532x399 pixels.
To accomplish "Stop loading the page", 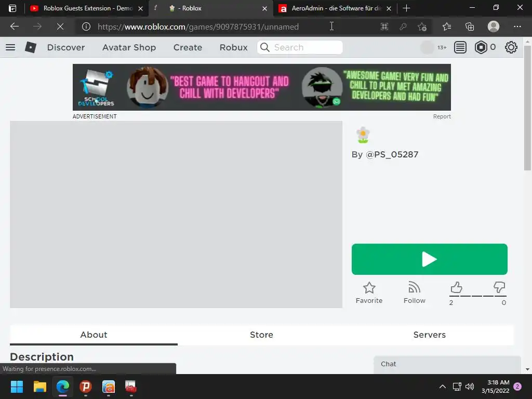I will tap(60, 26).
